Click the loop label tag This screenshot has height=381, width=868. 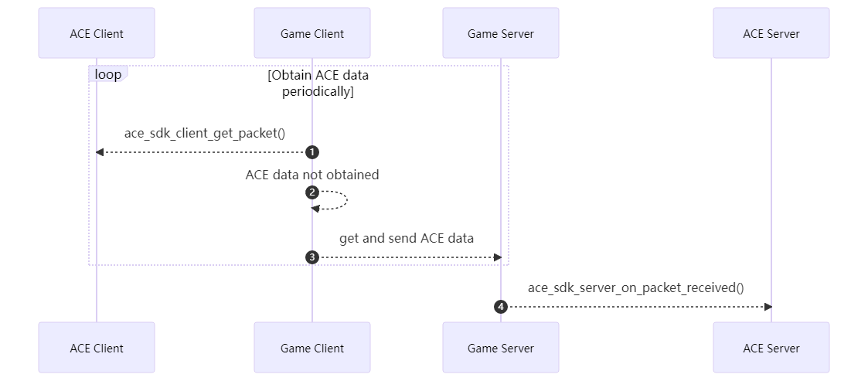coord(108,74)
